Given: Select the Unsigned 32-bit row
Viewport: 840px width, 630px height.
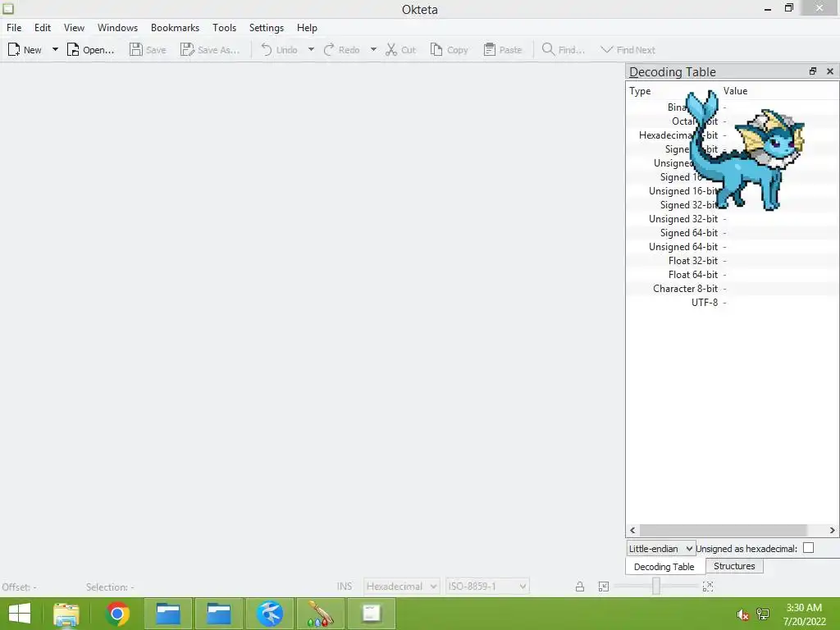Looking at the screenshot, I should (x=733, y=219).
